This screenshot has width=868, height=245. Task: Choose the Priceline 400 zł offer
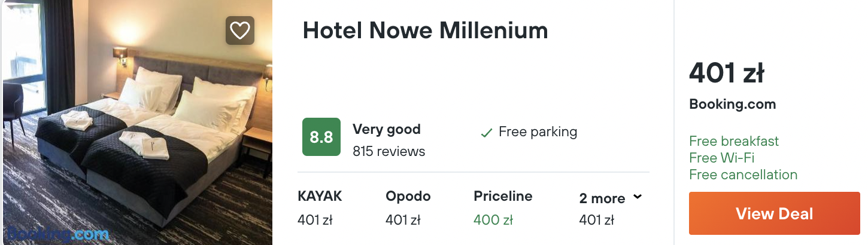tap(502, 208)
